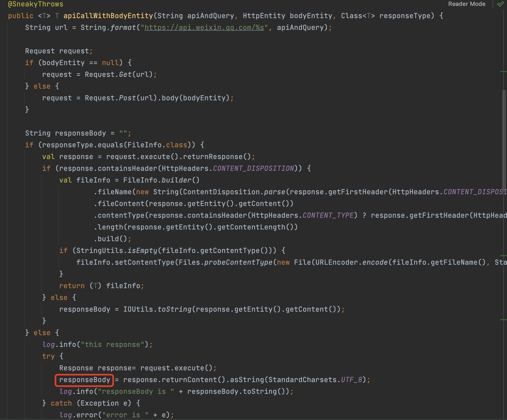Viewport: 507px width, 420px height.
Task: Click the 'returnResponse' method call
Action: click(x=213, y=157)
